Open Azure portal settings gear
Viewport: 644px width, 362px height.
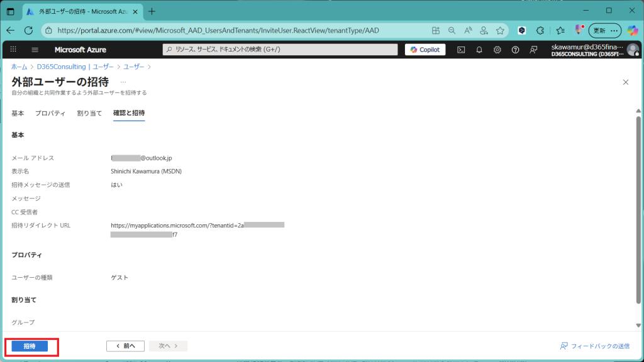click(497, 50)
